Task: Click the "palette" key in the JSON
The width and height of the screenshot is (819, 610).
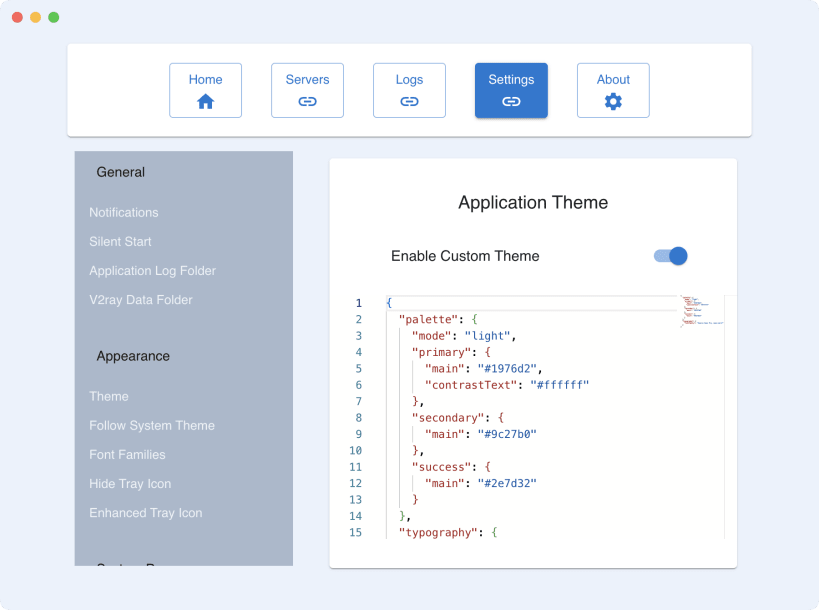Action: 428,320
